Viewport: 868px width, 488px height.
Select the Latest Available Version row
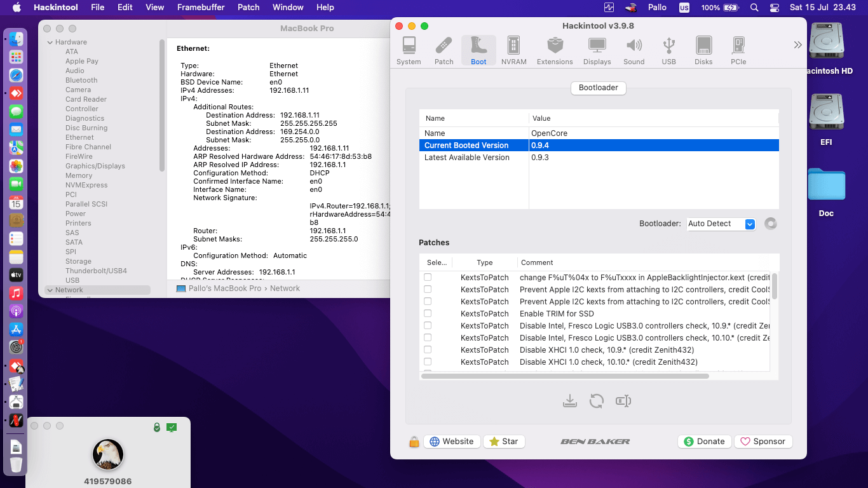(599, 158)
